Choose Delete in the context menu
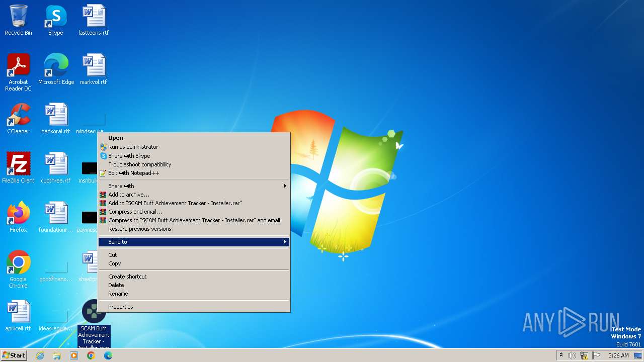 point(194,285)
